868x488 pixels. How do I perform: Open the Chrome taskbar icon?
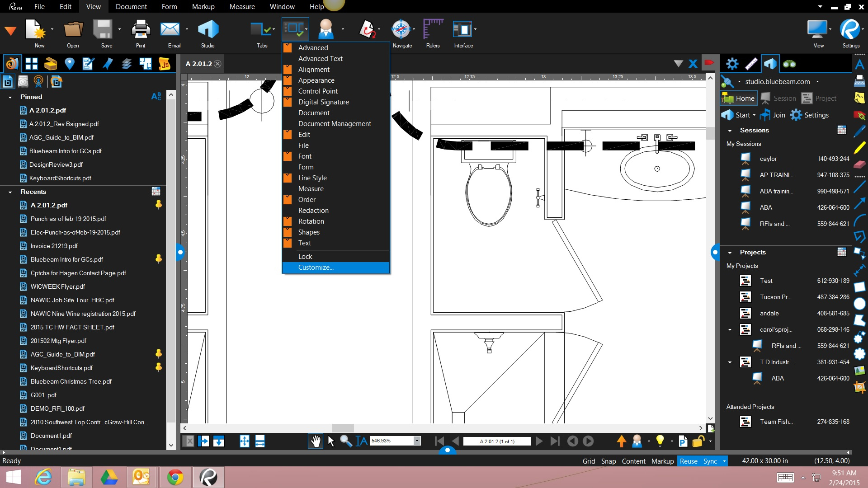(175, 477)
